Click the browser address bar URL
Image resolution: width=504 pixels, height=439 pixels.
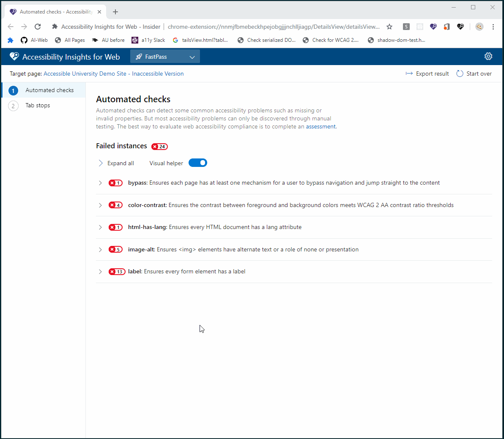click(274, 27)
